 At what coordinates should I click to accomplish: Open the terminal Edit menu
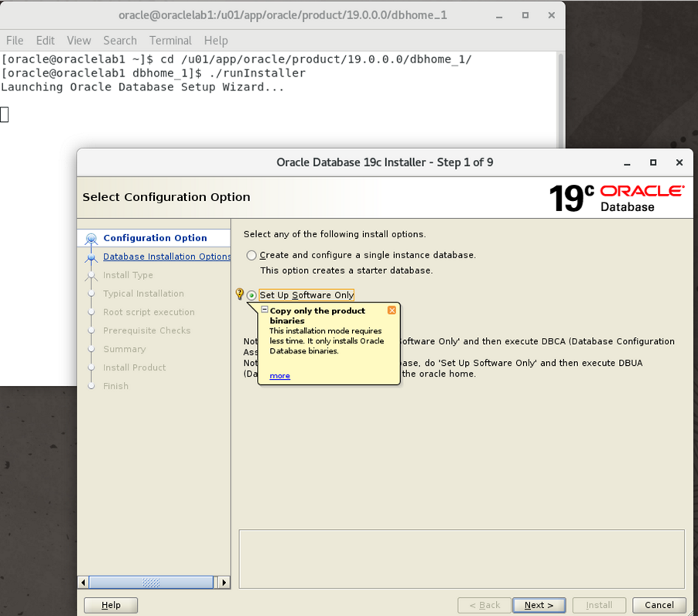45,40
